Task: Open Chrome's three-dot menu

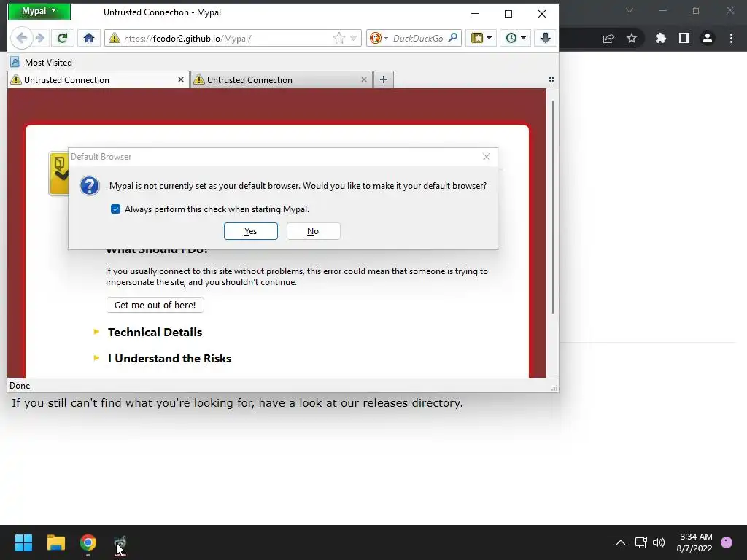Action: 731,38
